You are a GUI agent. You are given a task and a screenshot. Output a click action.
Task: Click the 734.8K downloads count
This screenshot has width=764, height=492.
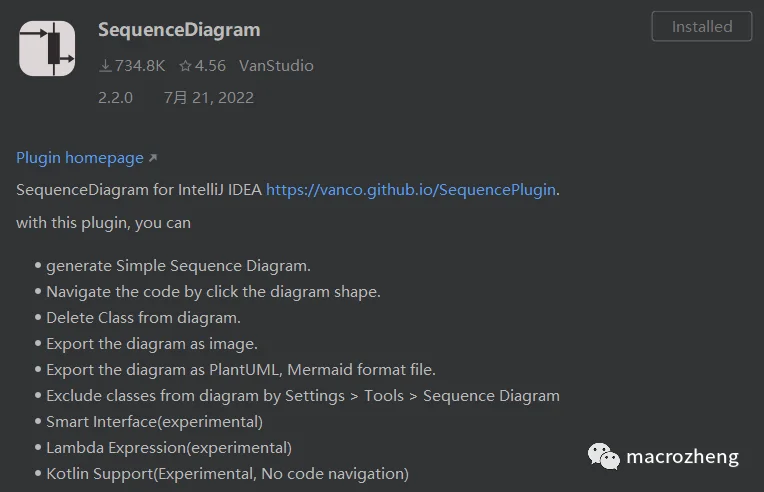[x=140, y=66]
